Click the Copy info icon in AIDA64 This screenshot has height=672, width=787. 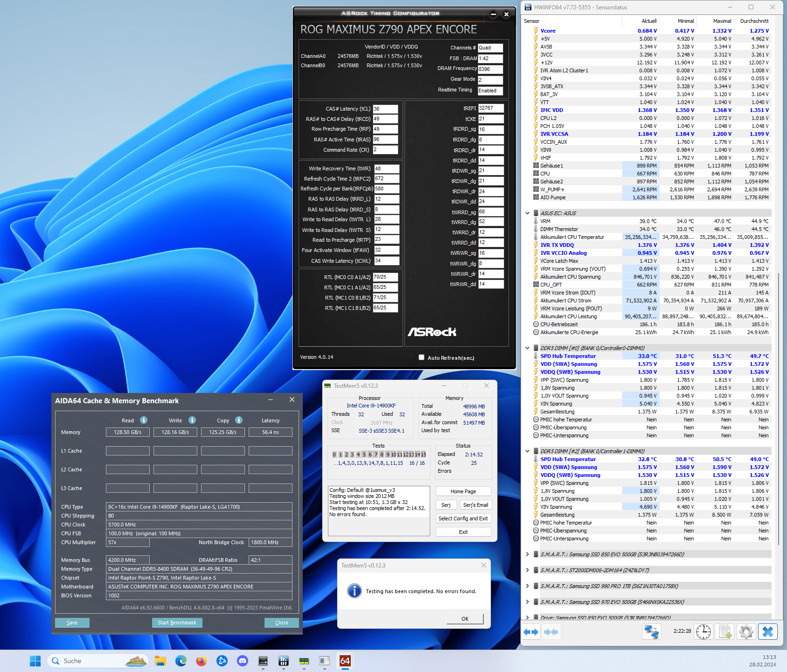tap(239, 420)
